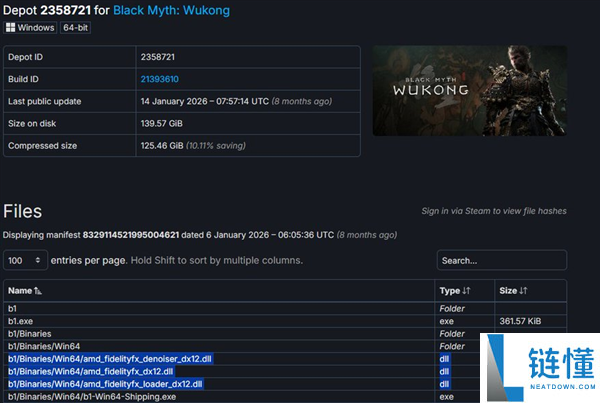Select amd_fidelityfx_loader_dx12.dll file name

click(x=105, y=384)
